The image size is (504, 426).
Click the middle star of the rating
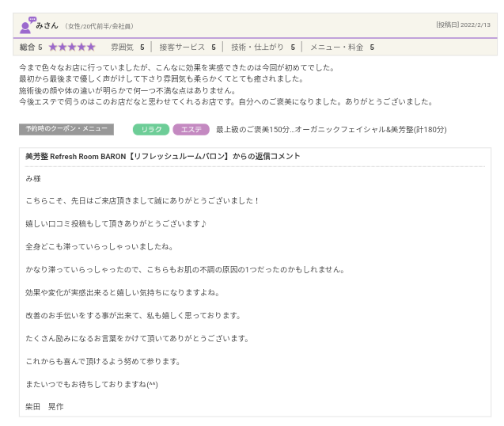pyautogui.click(x=72, y=48)
